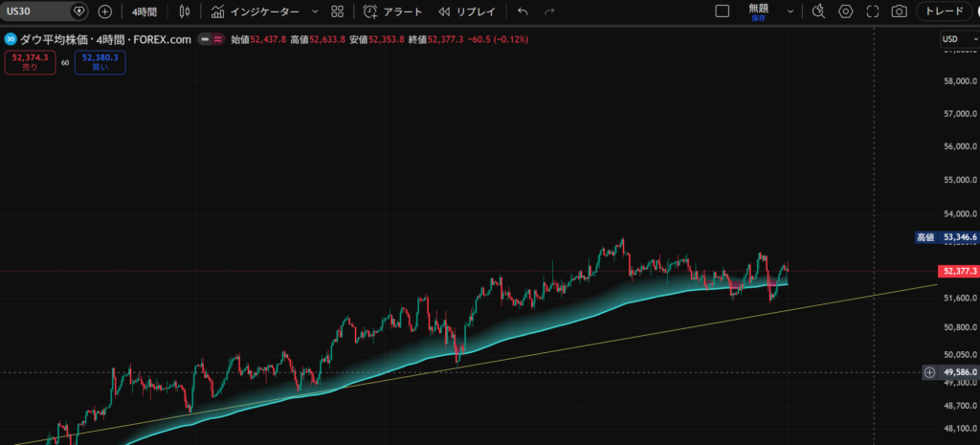Undo the last chart action
The width and height of the screenshot is (980, 445).
click(x=523, y=11)
